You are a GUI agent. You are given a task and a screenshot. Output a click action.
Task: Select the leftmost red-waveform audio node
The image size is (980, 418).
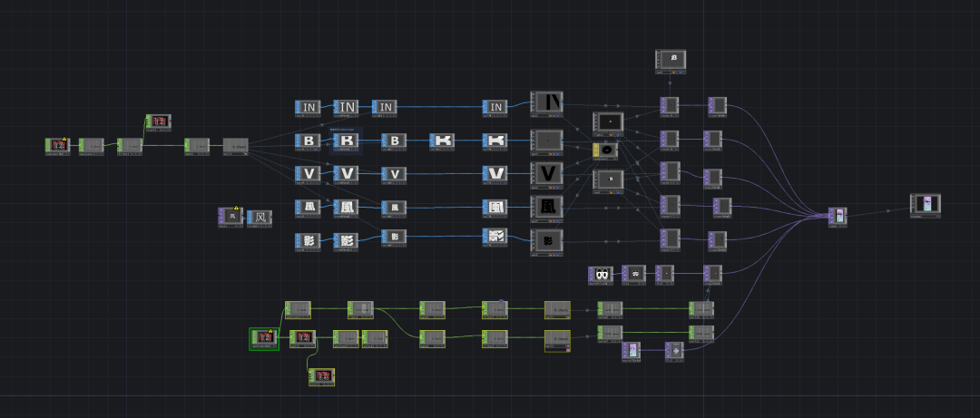[57, 146]
